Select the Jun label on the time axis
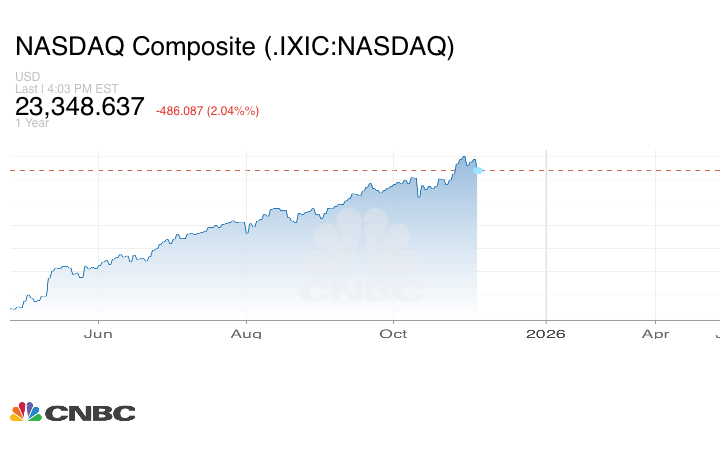 click(98, 333)
